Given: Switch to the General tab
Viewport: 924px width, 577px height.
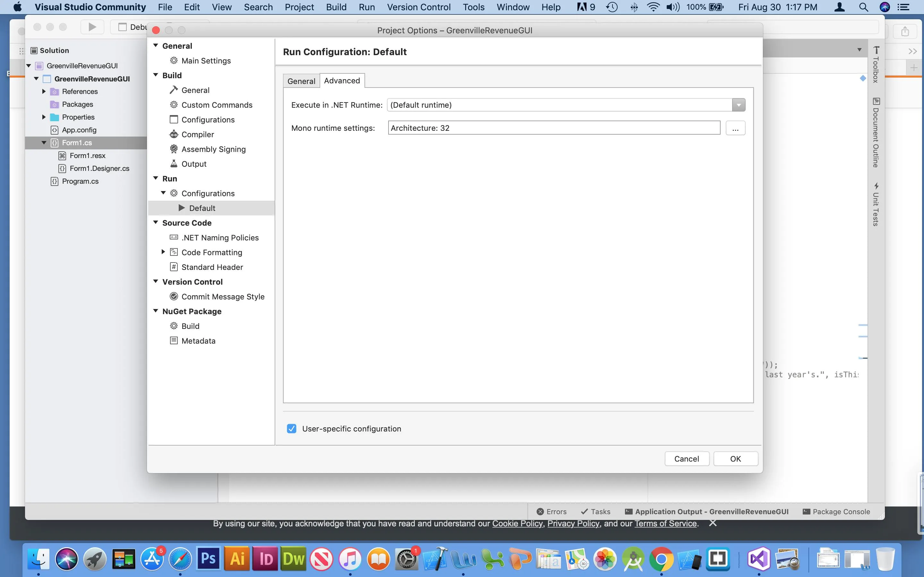Looking at the screenshot, I should 301,81.
